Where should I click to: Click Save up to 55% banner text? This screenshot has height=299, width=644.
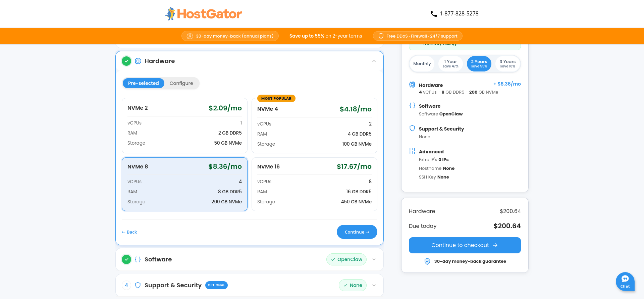tap(326, 36)
